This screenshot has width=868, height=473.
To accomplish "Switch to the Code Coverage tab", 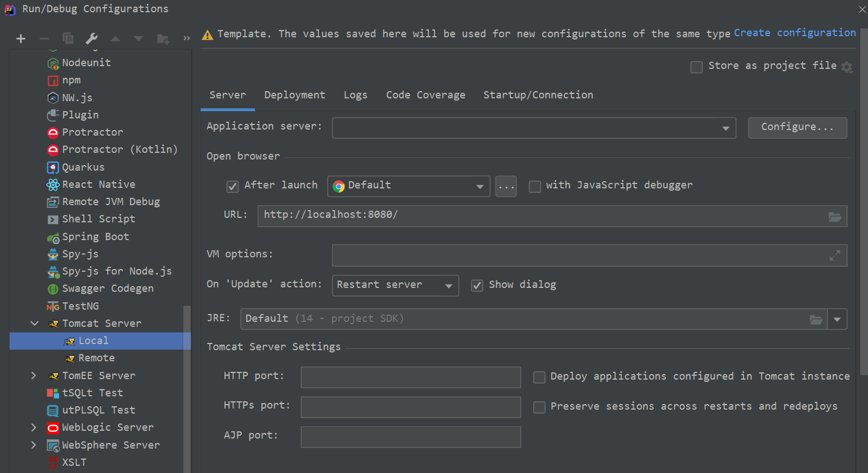I will click(x=426, y=95).
